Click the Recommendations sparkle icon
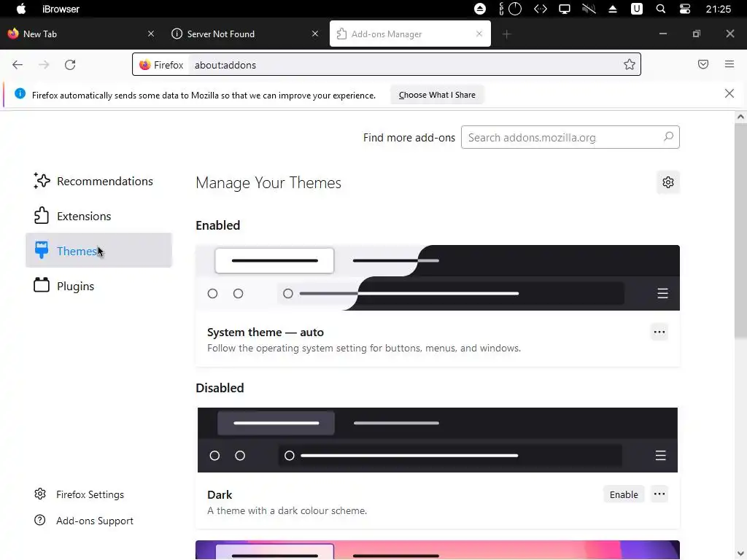747x560 pixels. pos(42,181)
